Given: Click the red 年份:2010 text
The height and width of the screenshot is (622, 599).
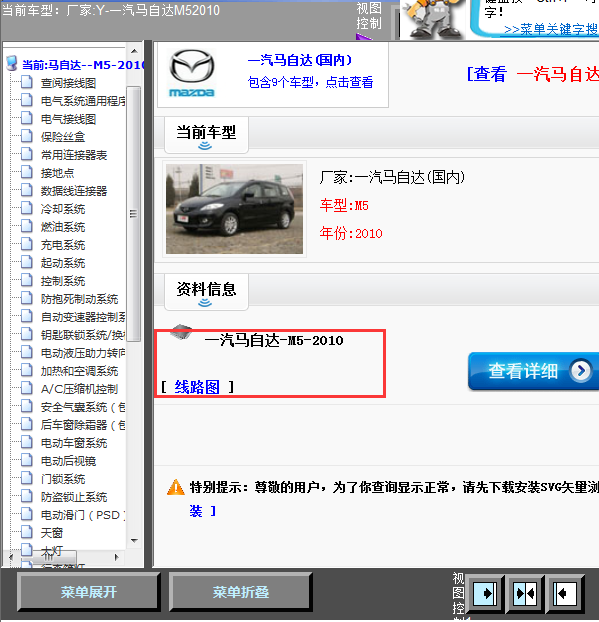Looking at the screenshot, I should pos(351,233).
